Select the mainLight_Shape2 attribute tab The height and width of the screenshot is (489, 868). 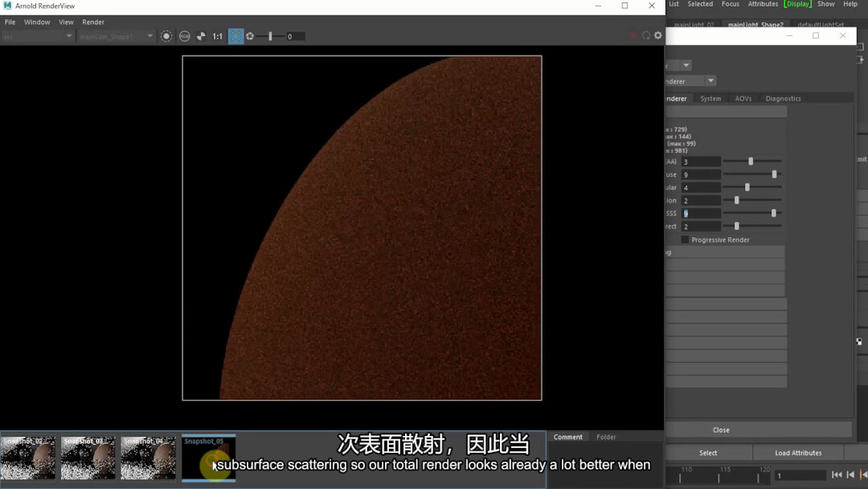(755, 24)
